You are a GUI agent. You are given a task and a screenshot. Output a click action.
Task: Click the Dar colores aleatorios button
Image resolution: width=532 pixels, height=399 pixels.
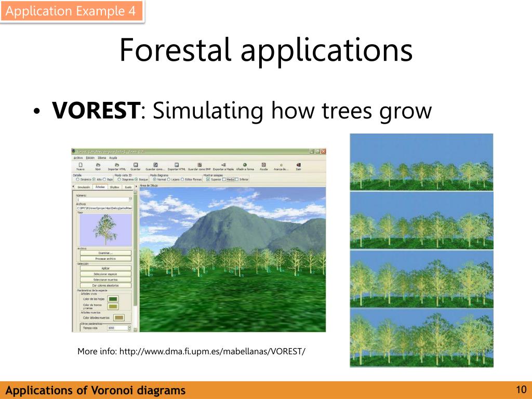click(x=105, y=285)
